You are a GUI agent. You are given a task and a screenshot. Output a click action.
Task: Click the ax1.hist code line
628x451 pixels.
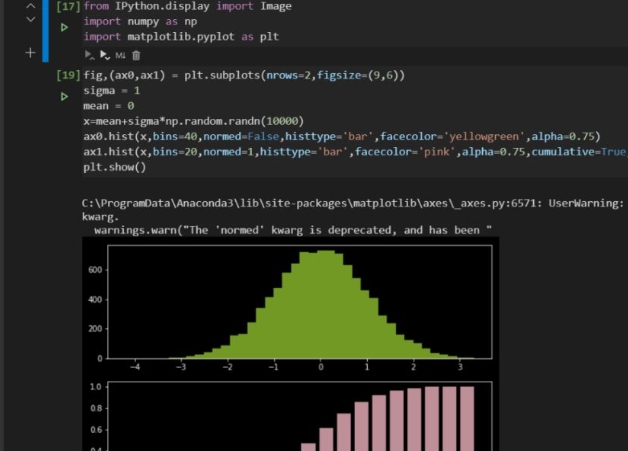click(x=355, y=152)
